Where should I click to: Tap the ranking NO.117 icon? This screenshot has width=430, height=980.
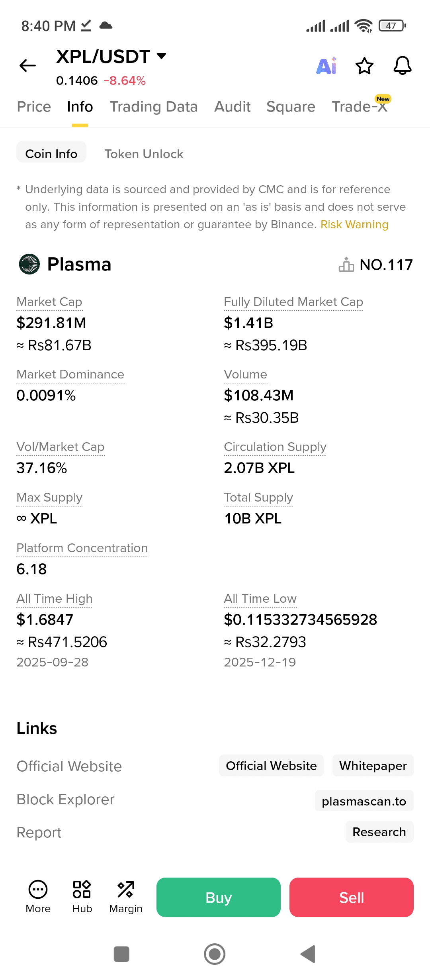346,265
